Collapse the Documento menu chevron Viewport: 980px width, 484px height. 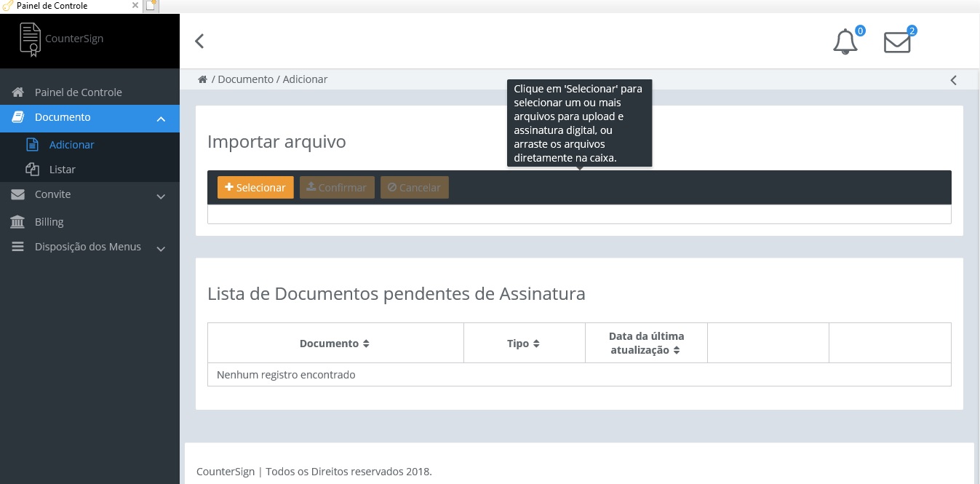click(161, 119)
